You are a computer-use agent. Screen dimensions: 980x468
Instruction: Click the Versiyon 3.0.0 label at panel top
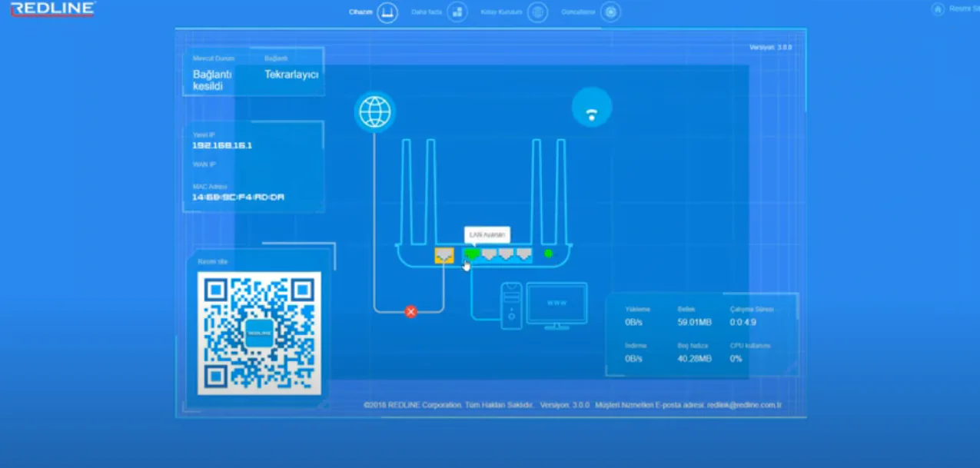(x=770, y=48)
